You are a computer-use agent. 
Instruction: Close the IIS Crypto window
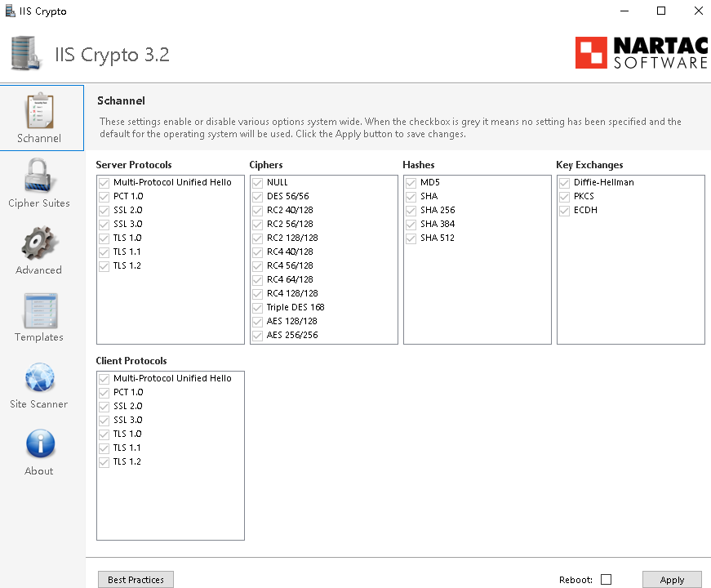698,11
